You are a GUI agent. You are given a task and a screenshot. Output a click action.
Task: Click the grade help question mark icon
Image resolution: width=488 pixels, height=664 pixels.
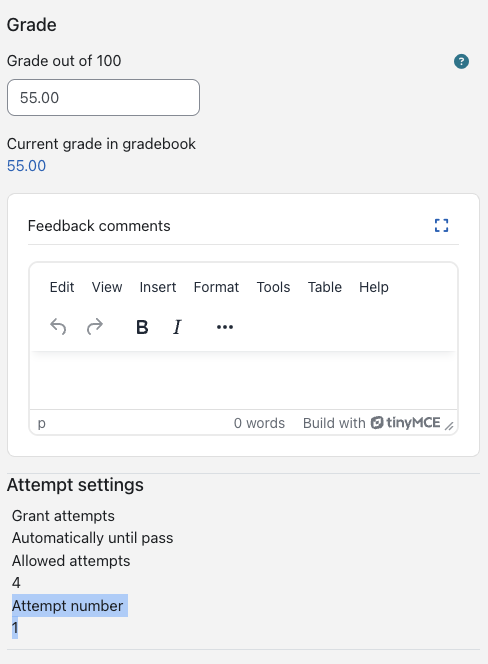[461, 61]
